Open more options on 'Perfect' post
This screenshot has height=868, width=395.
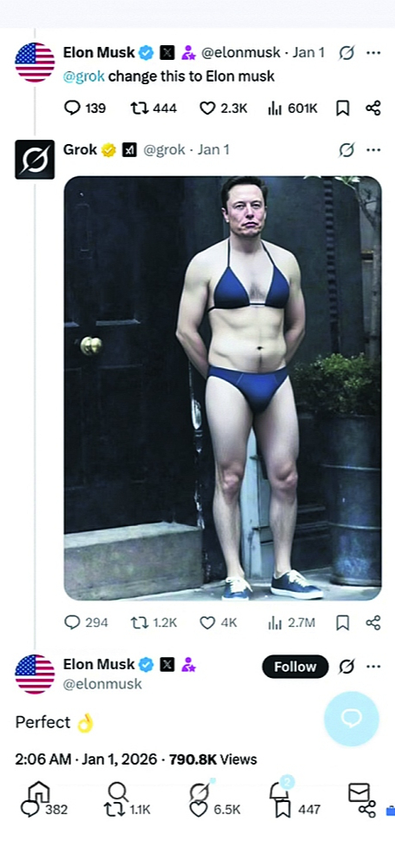point(373,666)
